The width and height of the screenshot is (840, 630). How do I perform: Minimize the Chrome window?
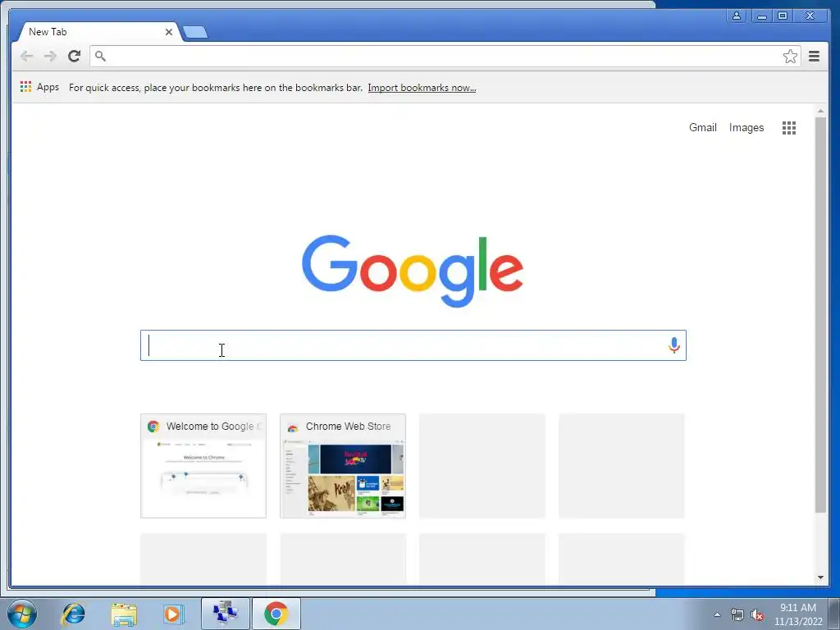click(761, 16)
